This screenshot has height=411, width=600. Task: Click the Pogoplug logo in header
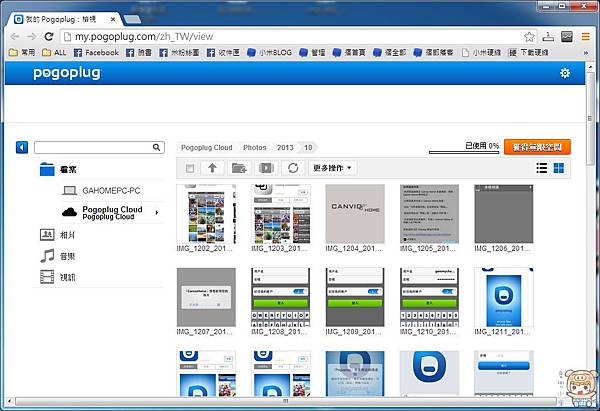point(67,73)
